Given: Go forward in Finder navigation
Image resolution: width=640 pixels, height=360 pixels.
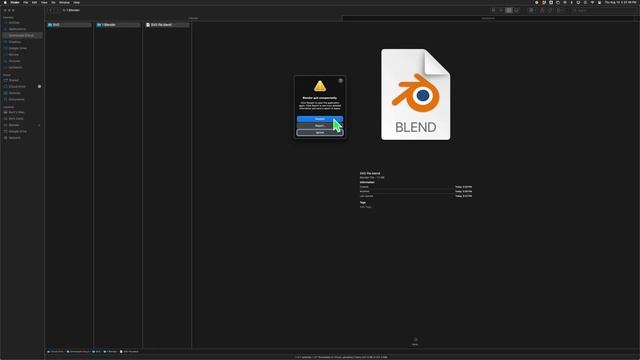Looking at the screenshot, I should point(57,10).
